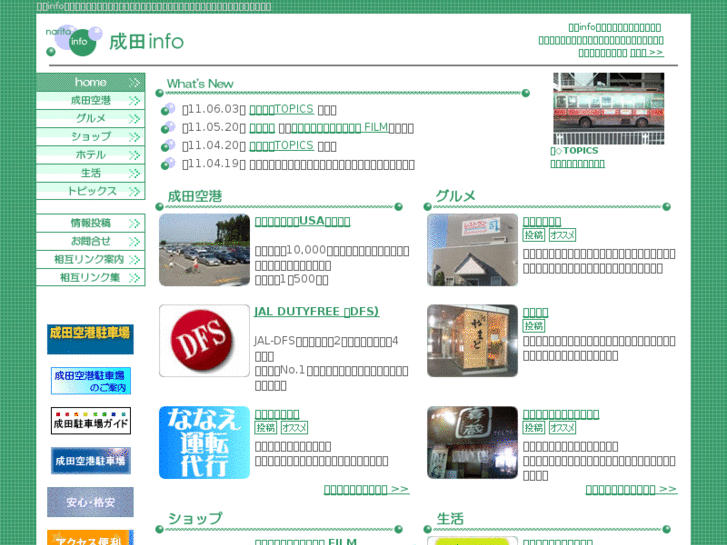Viewport: 727px width, 545px height.
Task: Open the JAL DUTYFREE (DFS) link
Action: (x=317, y=312)
